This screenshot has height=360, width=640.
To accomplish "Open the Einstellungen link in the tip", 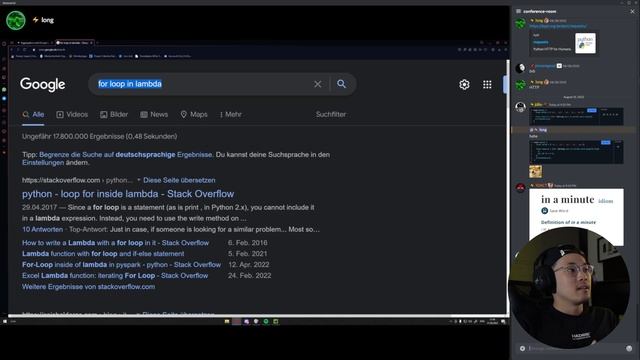I will 43,162.
